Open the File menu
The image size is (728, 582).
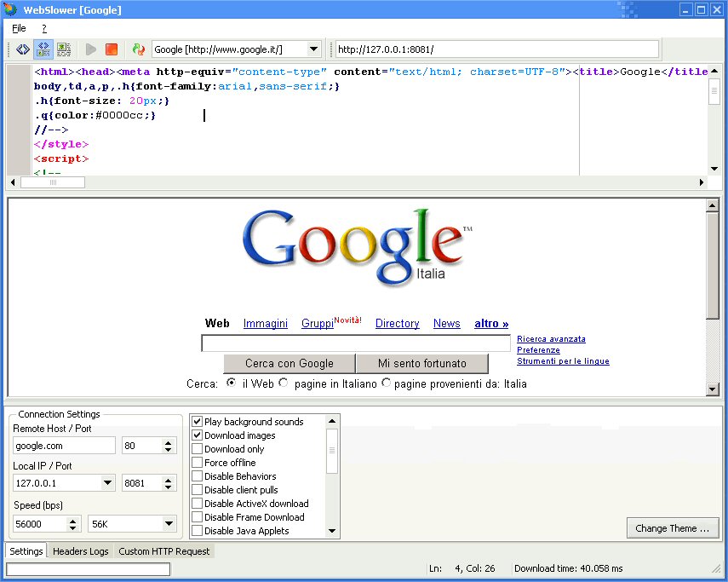(x=19, y=28)
